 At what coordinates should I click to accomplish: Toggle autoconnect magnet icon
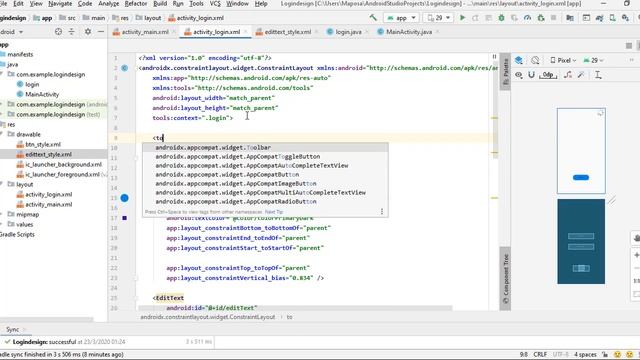pos(531,75)
